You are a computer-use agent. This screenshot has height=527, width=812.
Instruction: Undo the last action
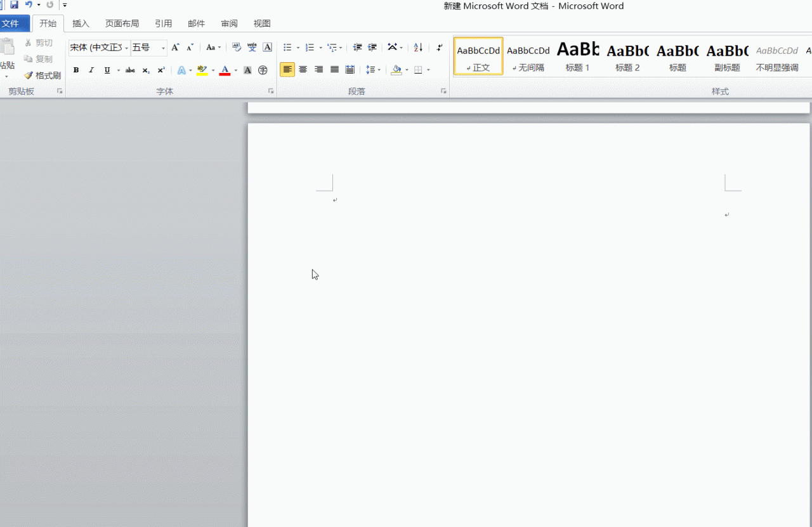click(29, 5)
